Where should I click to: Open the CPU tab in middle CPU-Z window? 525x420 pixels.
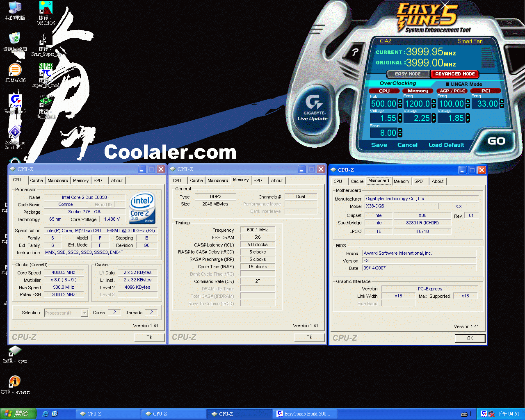click(x=177, y=180)
